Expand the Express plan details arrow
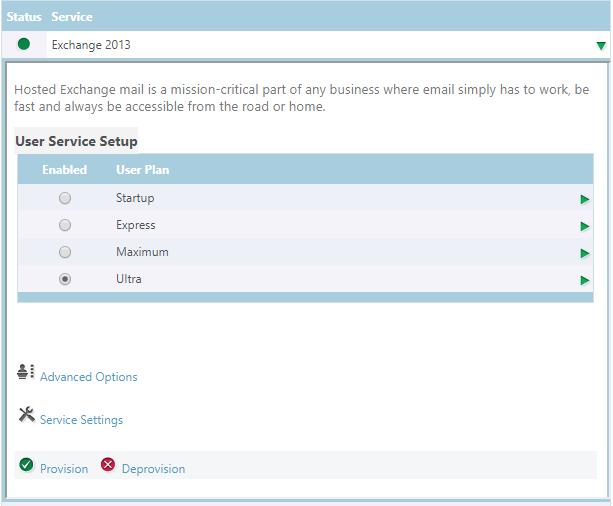Screen dimensions: 613x506 [x=584, y=226]
